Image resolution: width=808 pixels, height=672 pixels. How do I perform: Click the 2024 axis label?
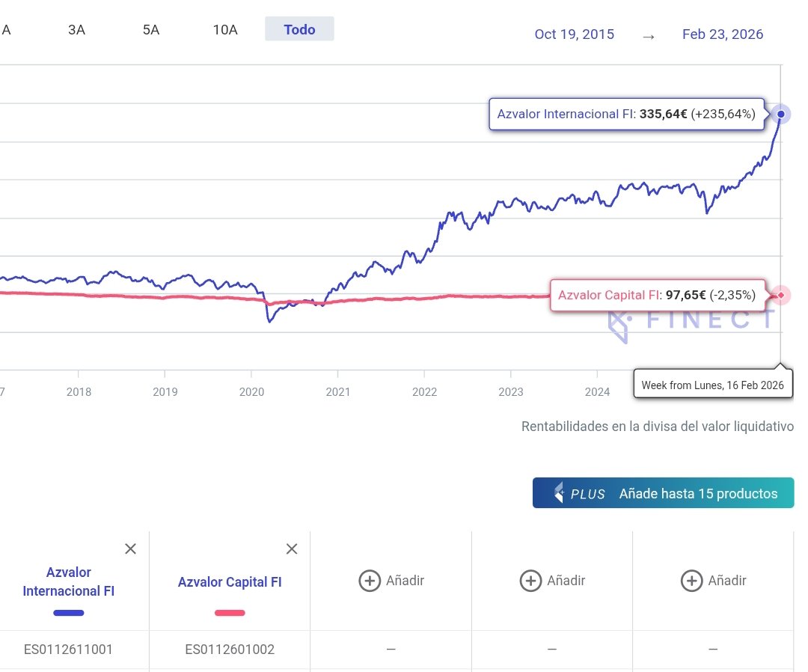597,391
